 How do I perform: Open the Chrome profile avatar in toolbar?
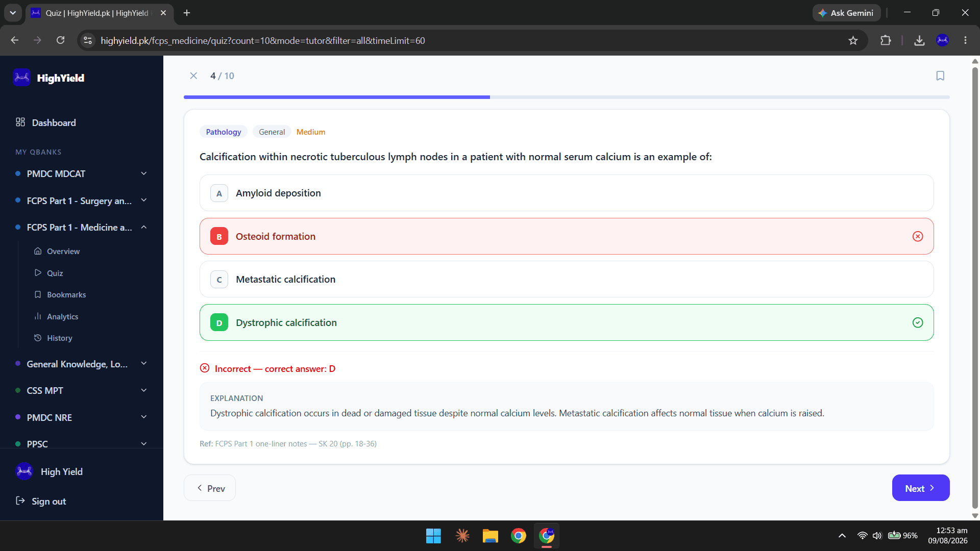click(943, 40)
